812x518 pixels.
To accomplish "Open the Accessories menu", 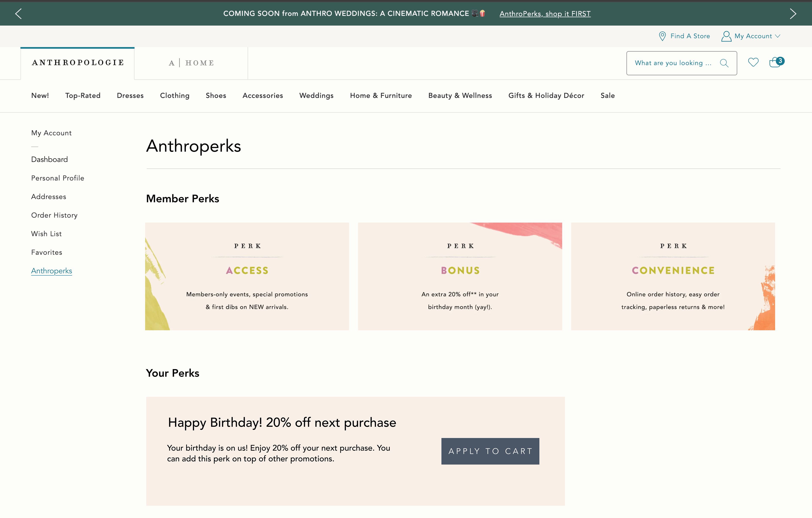I will click(263, 96).
